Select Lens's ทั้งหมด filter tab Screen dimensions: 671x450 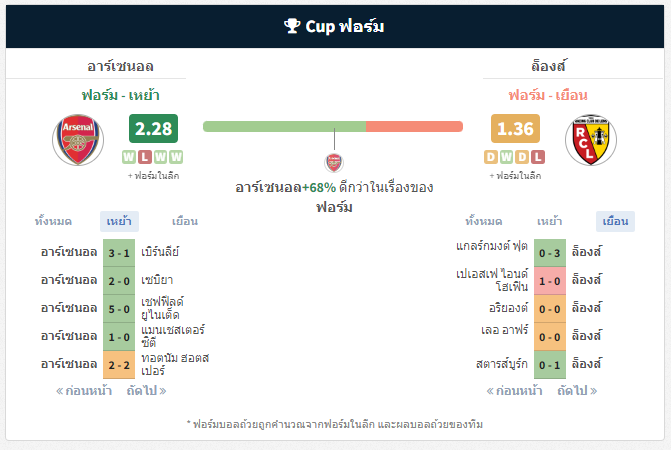click(x=484, y=222)
